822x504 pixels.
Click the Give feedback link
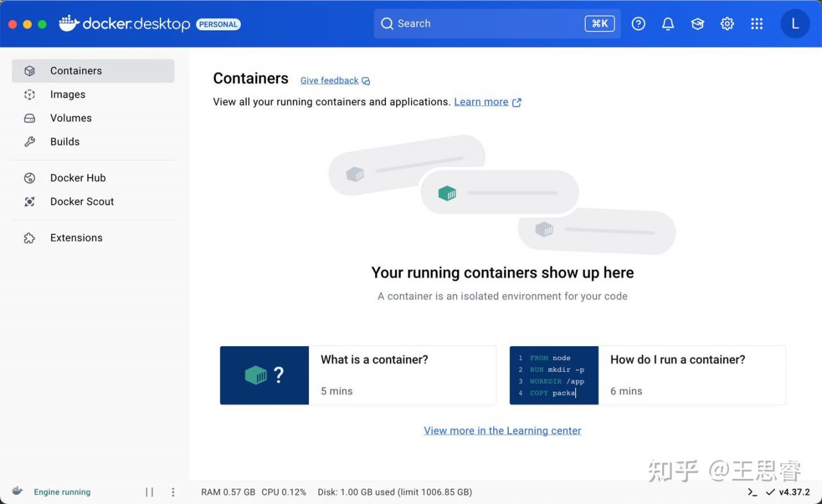tap(329, 80)
